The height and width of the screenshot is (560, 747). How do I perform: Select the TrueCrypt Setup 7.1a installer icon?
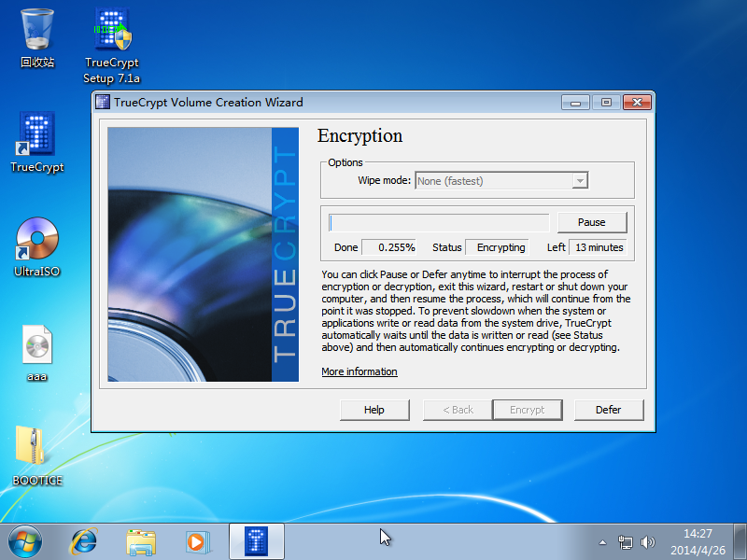[x=112, y=45]
